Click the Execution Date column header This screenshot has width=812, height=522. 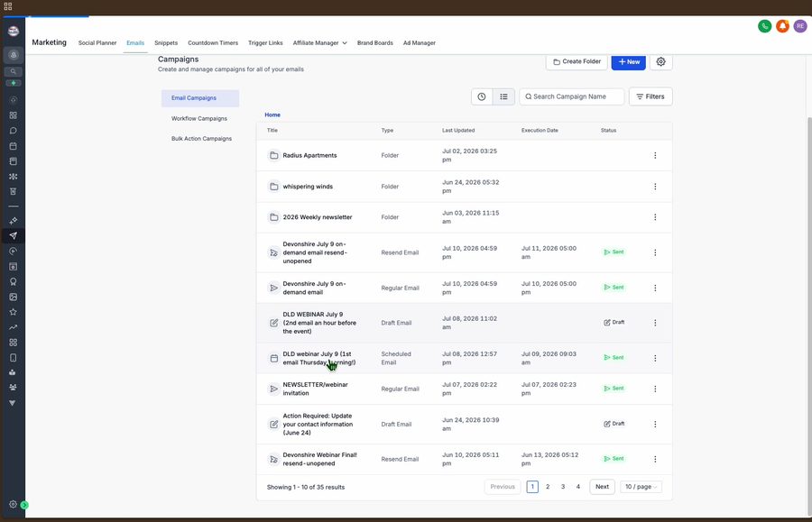pyautogui.click(x=540, y=131)
